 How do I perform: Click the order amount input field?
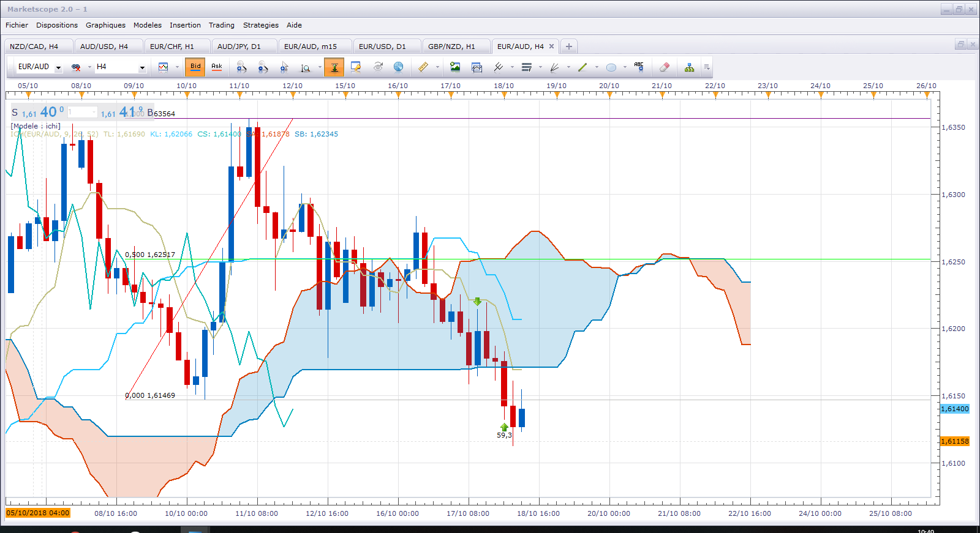pyautogui.click(x=82, y=112)
